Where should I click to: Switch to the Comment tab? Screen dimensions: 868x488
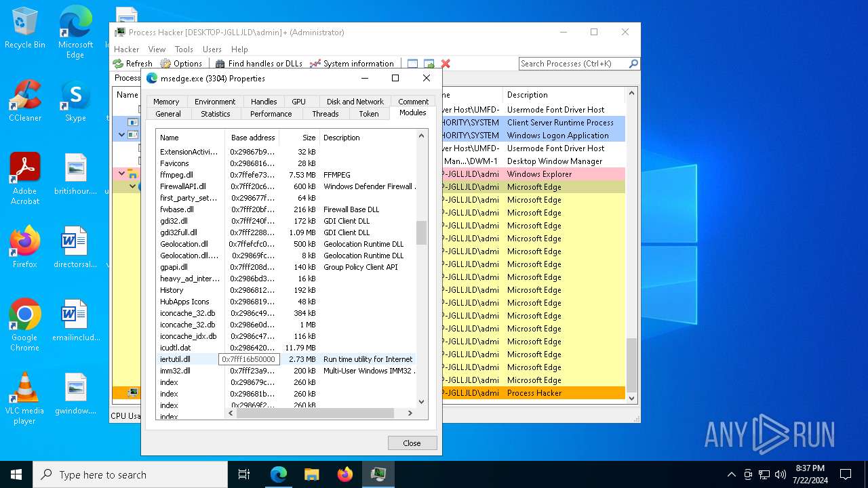point(413,102)
